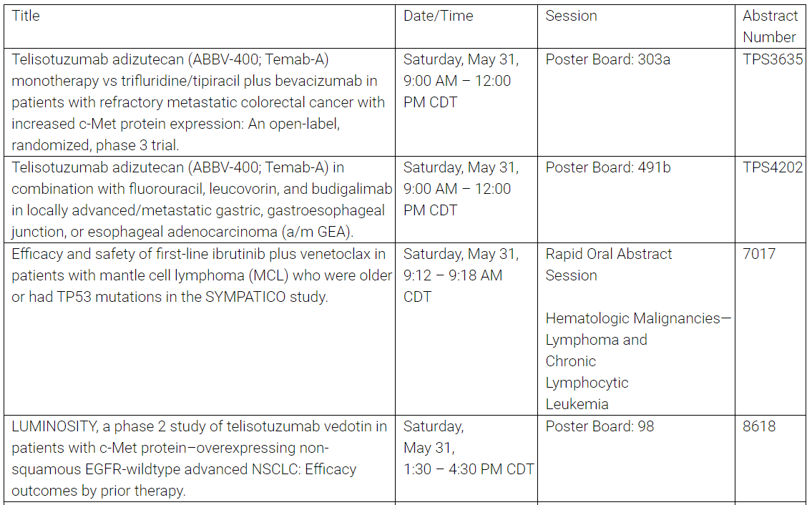Click the colorectal cancer phase 3 trial title
This screenshot has width=812, height=505.
(198, 102)
